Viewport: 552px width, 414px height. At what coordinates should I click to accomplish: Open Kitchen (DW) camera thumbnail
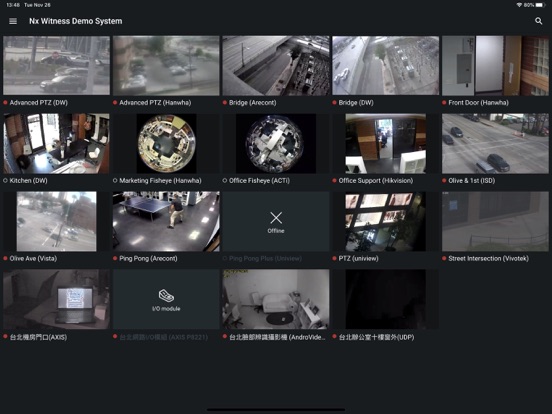(56, 143)
